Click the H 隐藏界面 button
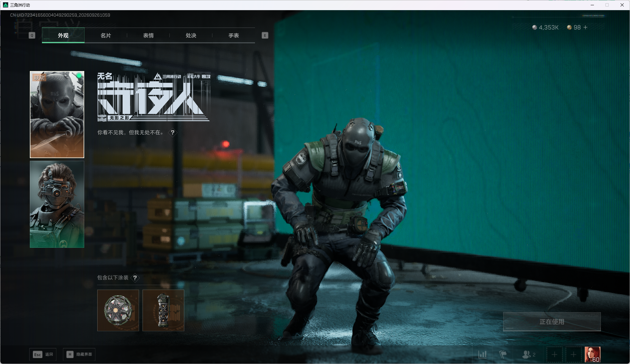Screen dimensions: 630x364 79,355
